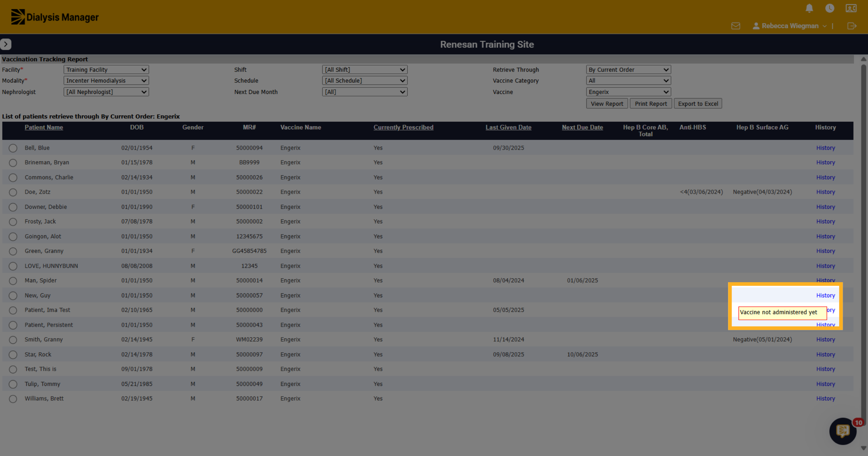Open the Shift dropdown
The height and width of the screenshot is (456, 868).
coord(365,70)
